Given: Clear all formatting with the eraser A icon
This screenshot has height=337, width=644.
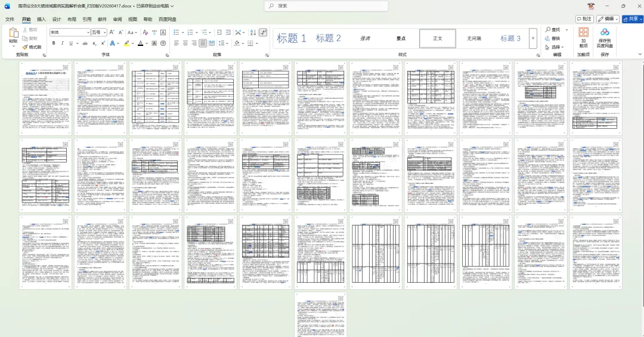Looking at the screenshot, I should click(145, 32).
